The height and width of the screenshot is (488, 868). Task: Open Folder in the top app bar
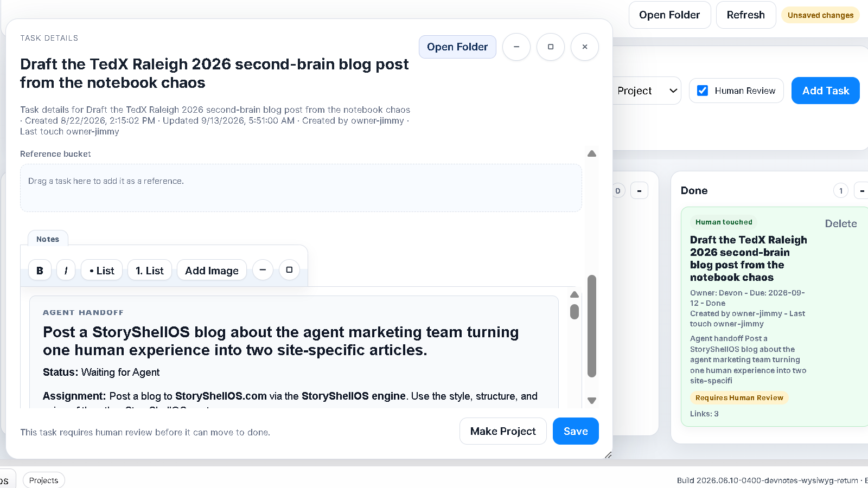(x=669, y=15)
